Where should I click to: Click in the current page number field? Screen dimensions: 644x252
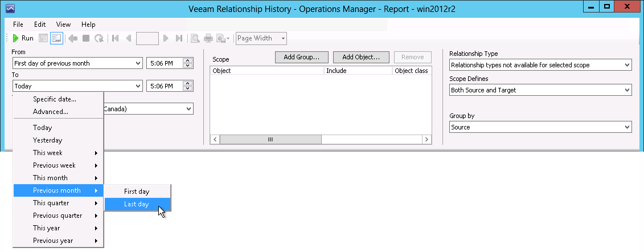point(147,38)
